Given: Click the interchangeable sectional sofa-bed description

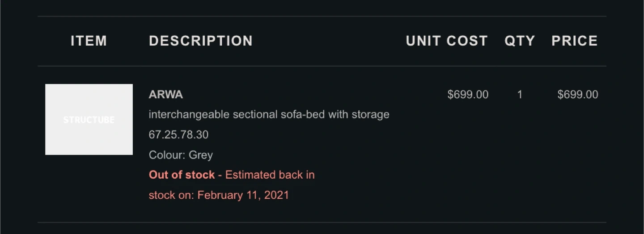Looking at the screenshot, I should [269, 115].
